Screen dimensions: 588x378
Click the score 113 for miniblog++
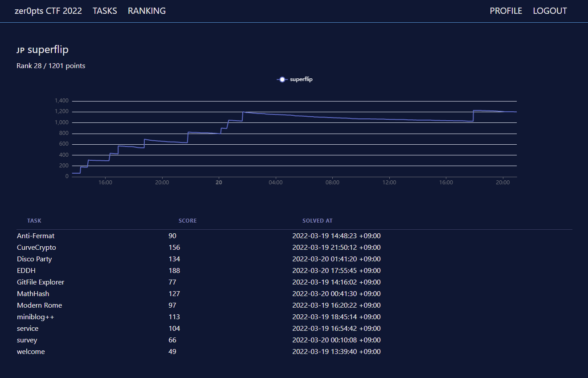174,317
